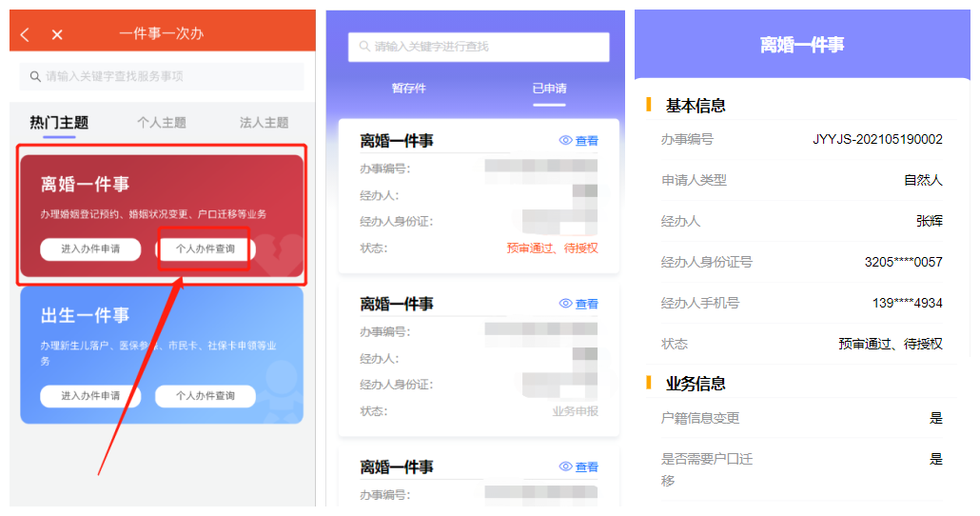Select the 出生一件事 card title

click(85, 315)
